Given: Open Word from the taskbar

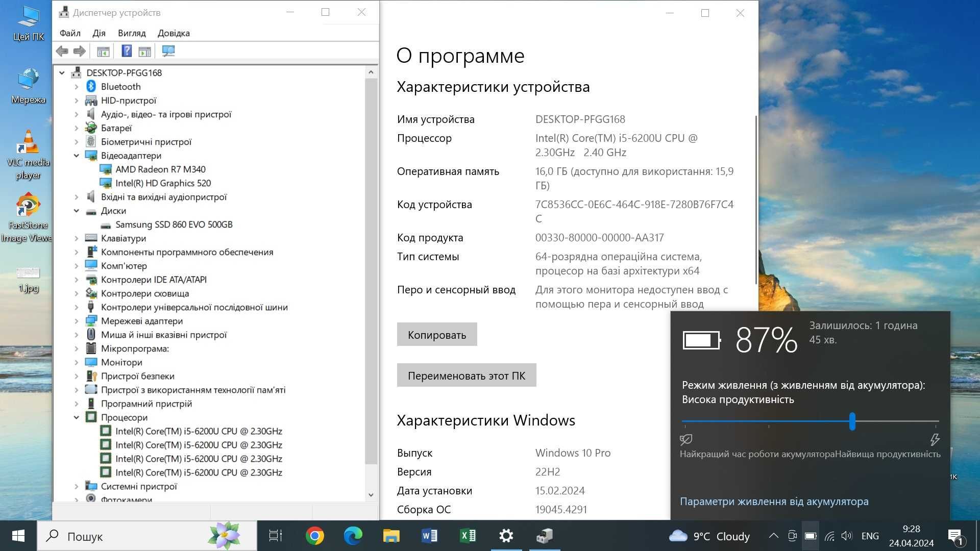Looking at the screenshot, I should pyautogui.click(x=430, y=536).
